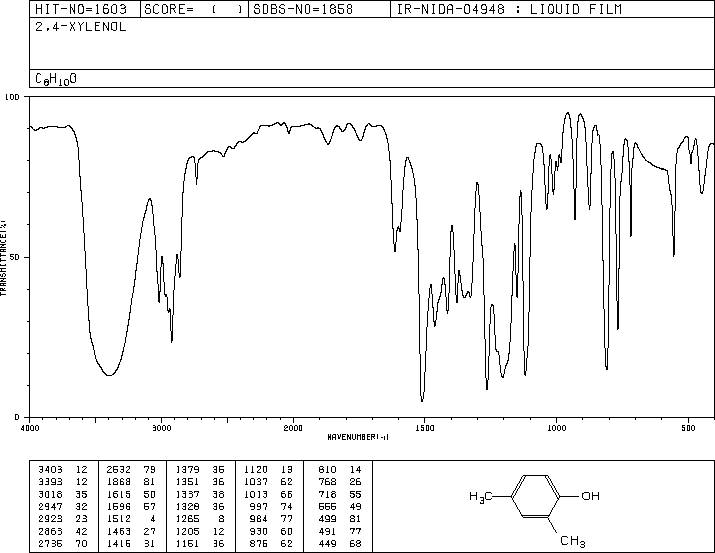Click the 1500 tick label on x-axis
This screenshot has height=553, width=715.
click(x=425, y=428)
